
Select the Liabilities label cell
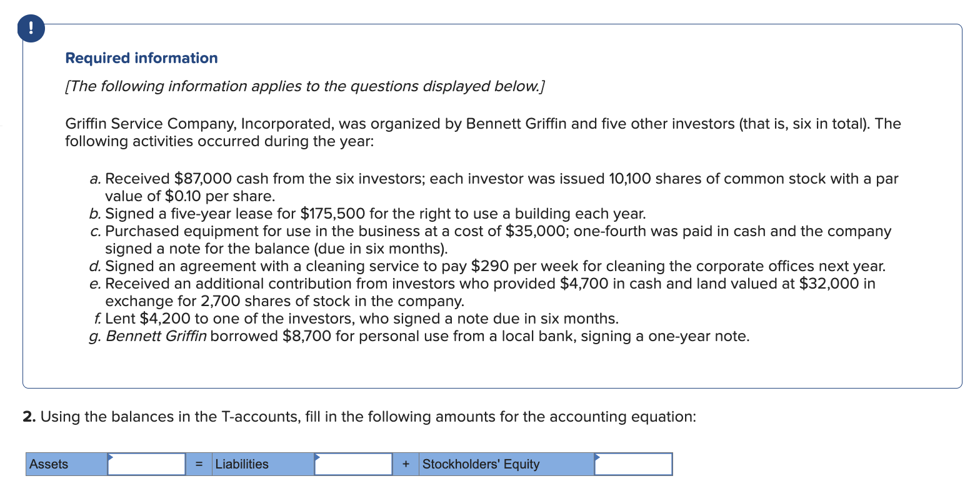(262, 465)
